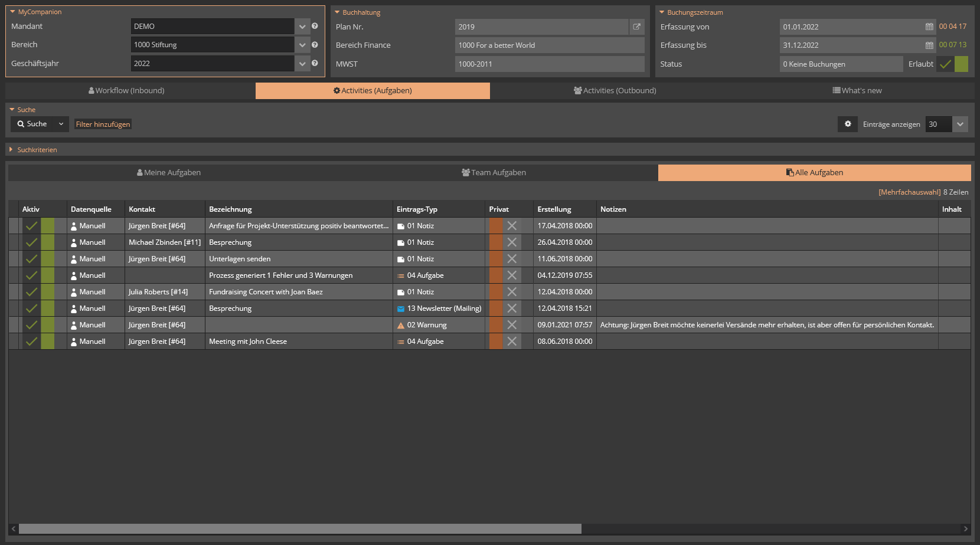Click warning icon in 02 Warnung row

click(401, 325)
